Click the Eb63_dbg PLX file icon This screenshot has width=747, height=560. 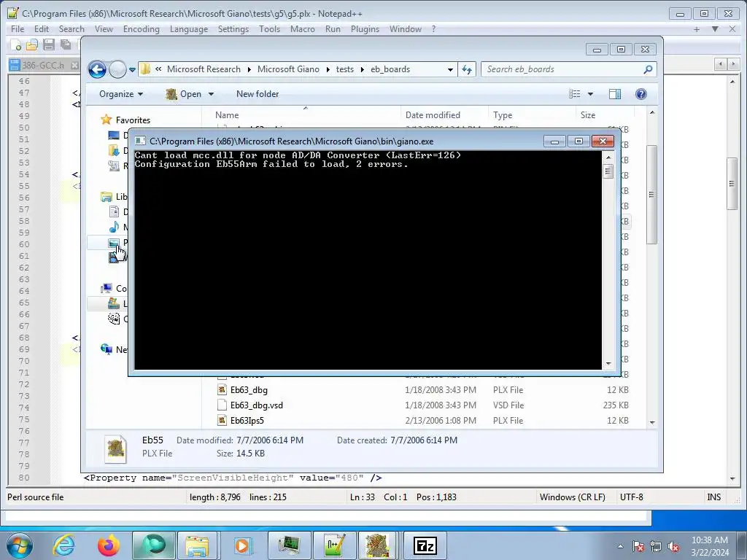tap(222, 390)
